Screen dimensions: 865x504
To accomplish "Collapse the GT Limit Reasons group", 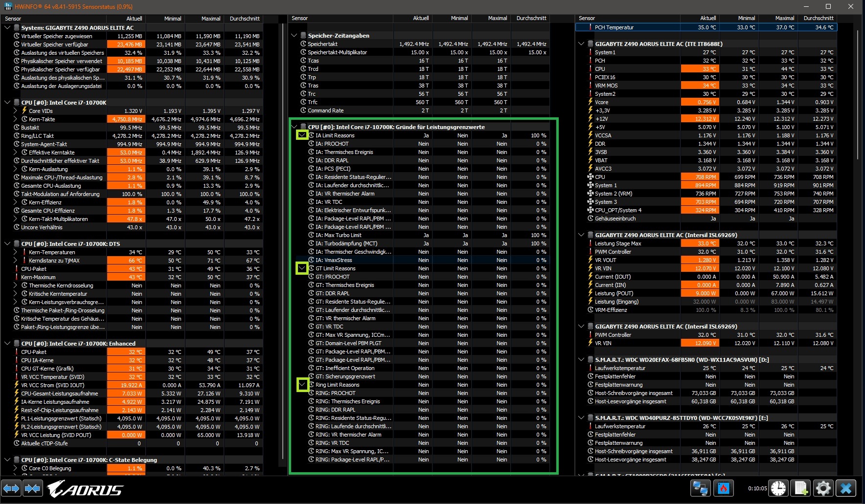I will click(x=302, y=268).
